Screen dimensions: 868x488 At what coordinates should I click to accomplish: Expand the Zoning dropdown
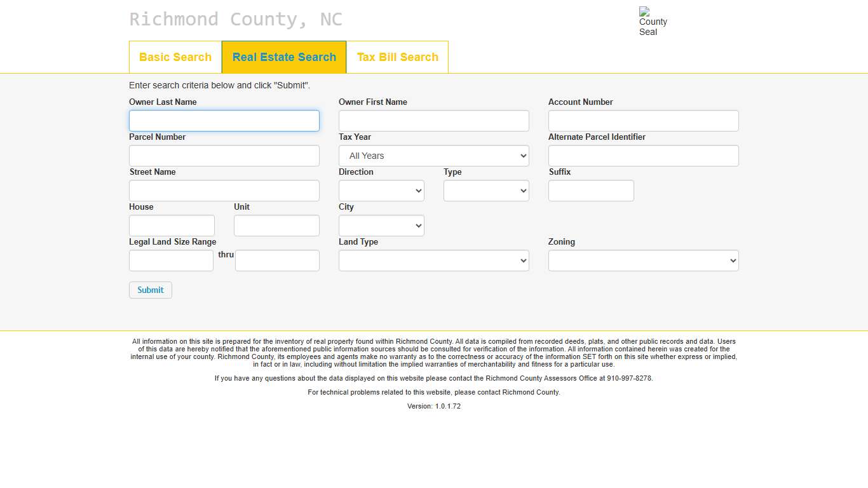coord(643,261)
